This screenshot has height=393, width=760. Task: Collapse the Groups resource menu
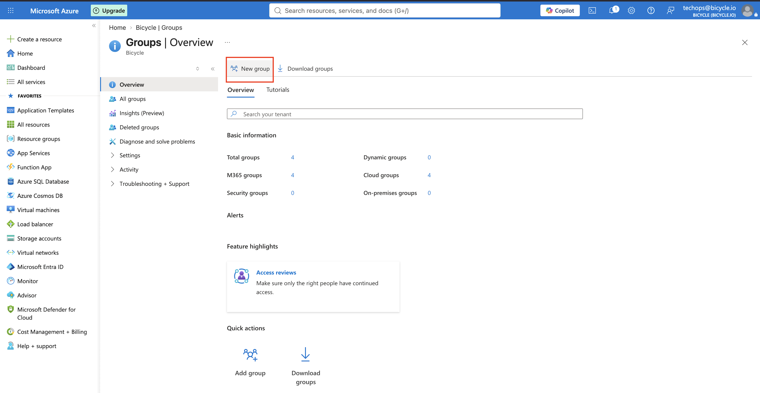[212, 69]
